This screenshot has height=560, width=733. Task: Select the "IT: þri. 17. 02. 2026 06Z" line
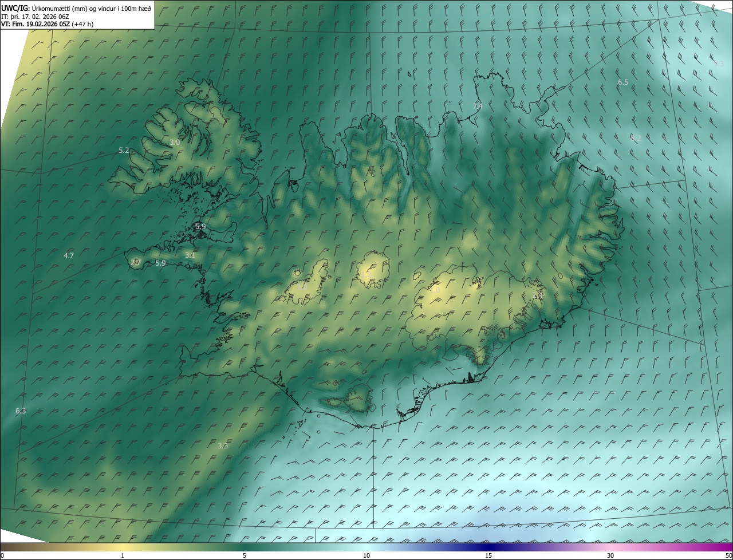pos(35,17)
